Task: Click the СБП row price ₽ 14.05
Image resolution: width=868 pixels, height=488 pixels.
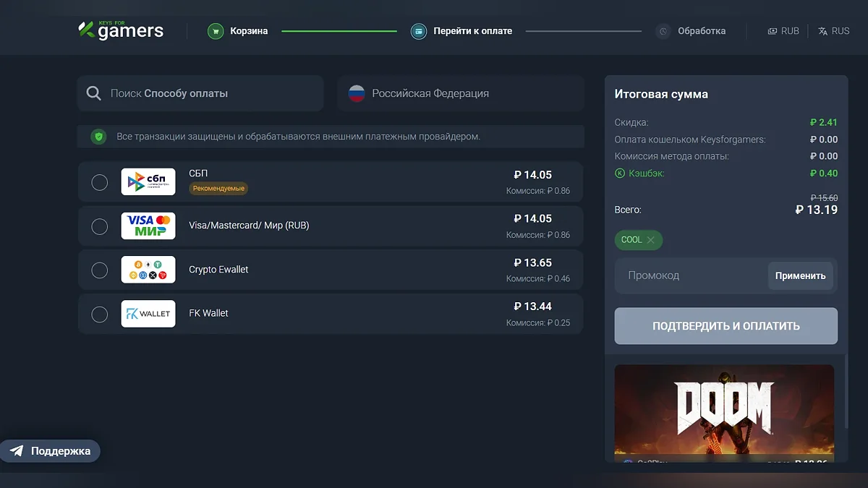Action: (533, 175)
